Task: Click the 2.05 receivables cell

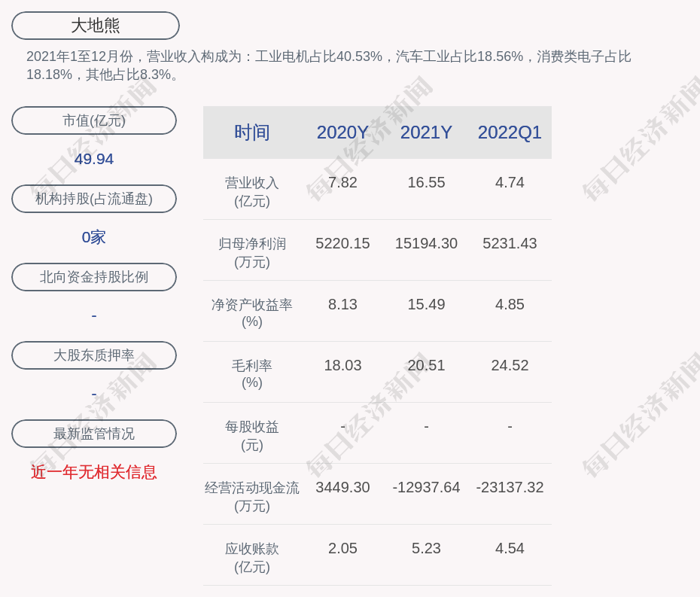Action: pos(342,548)
